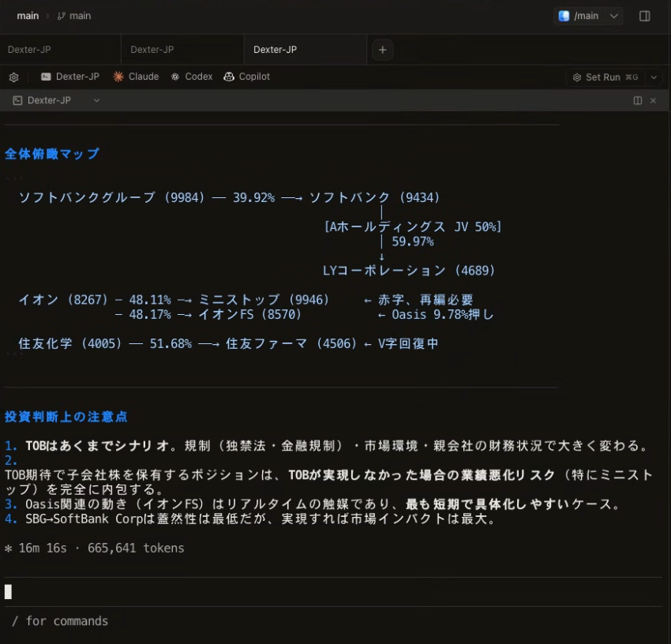This screenshot has width=671, height=644.
Task: Click the 全体俯瞰マップ heading
Action: click(x=52, y=154)
